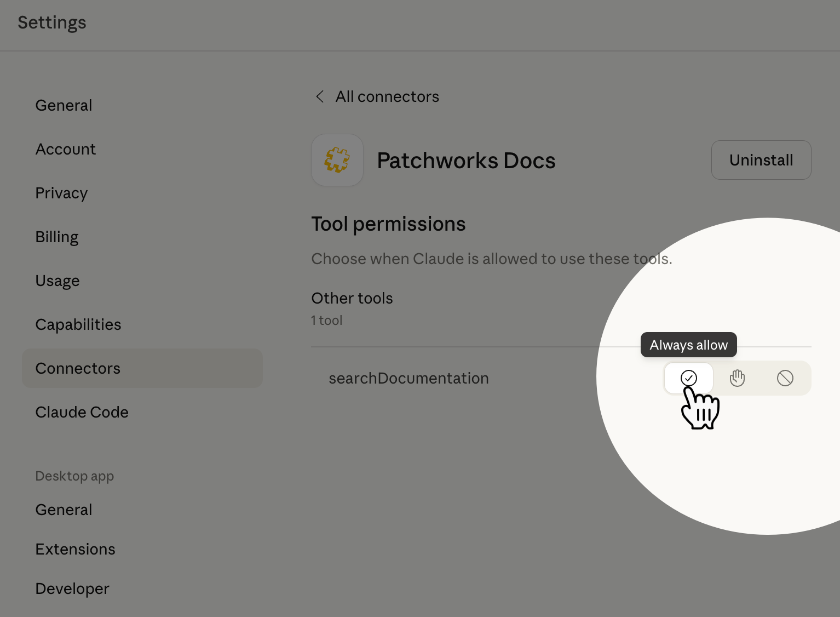
Task: Click the back chevron arrow icon
Action: [320, 97]
